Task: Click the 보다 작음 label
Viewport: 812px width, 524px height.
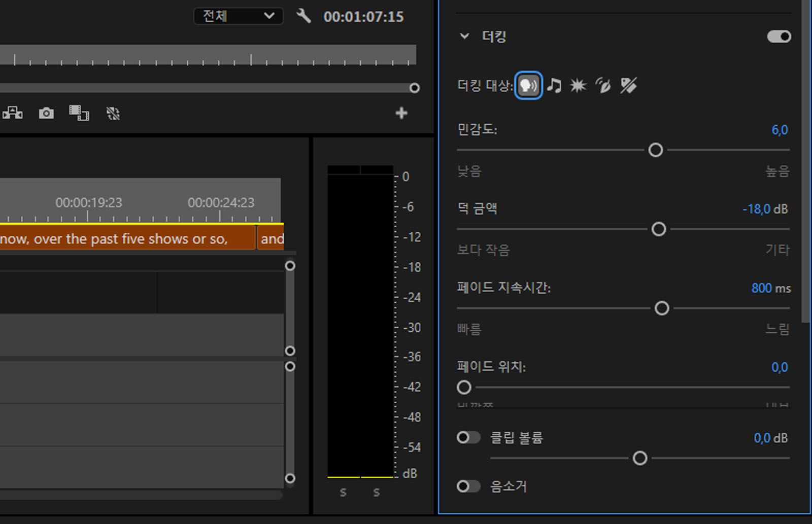Action: pyautogui.click(x=484, y=250)
